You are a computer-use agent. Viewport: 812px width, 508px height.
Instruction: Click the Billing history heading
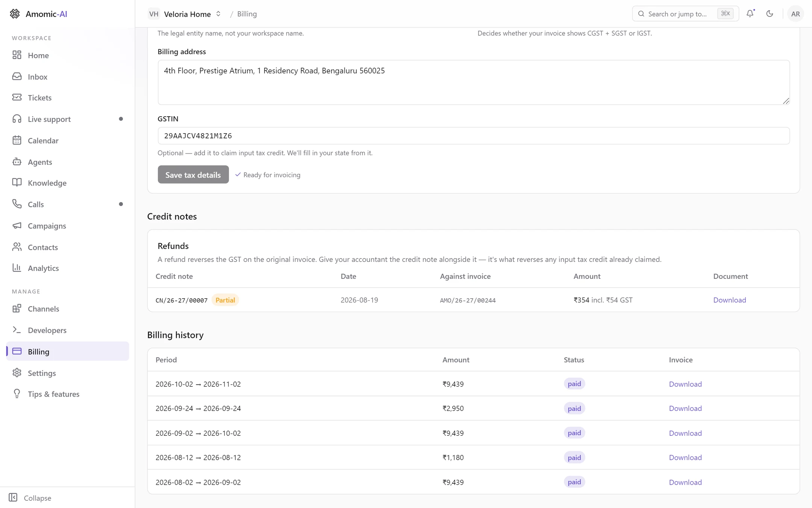point(175,335)
